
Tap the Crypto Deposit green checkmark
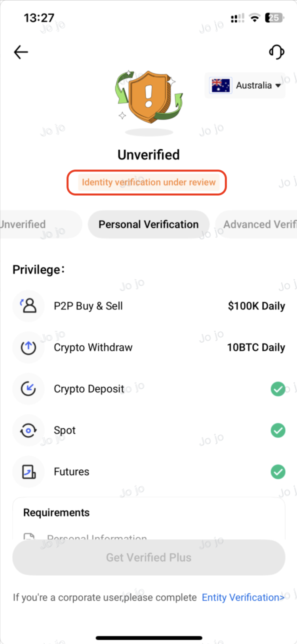click(278, 389)
